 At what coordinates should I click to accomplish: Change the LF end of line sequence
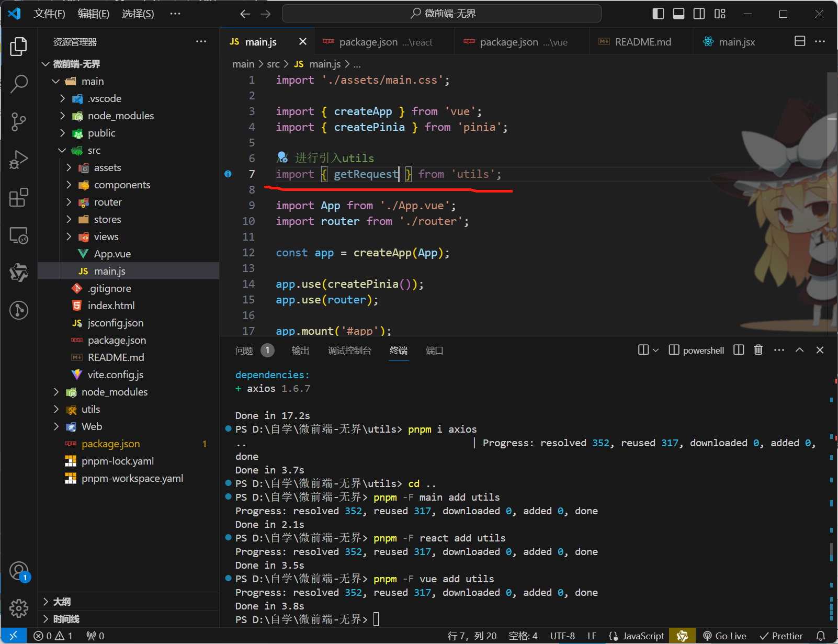(592, 636)
